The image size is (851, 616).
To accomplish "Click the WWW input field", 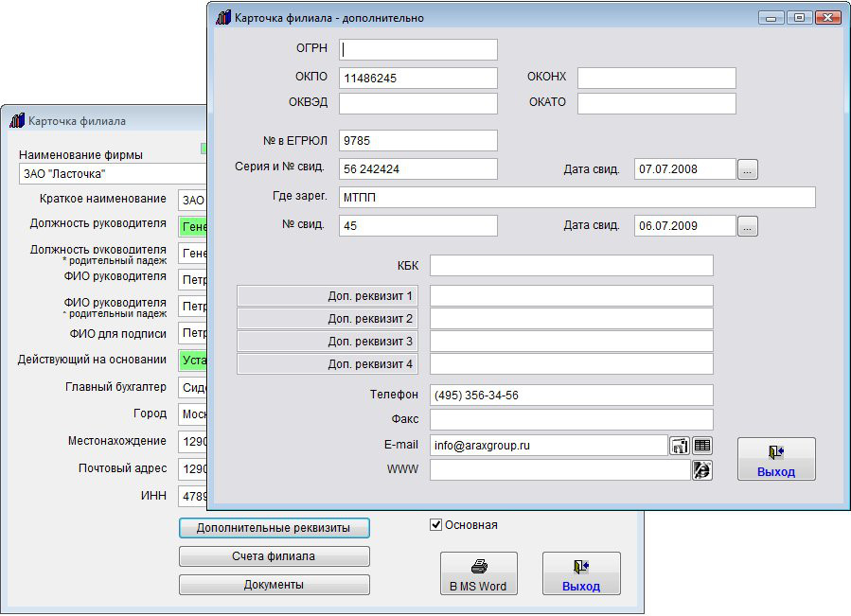I will (x=560, y=470).
